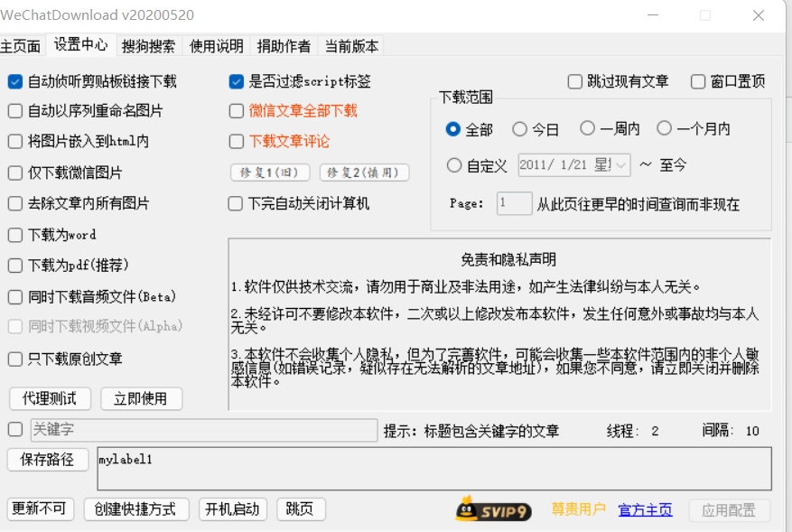792x532 pixels.
Task: Click 创建快捷方式 button
Action: [136, 509]
